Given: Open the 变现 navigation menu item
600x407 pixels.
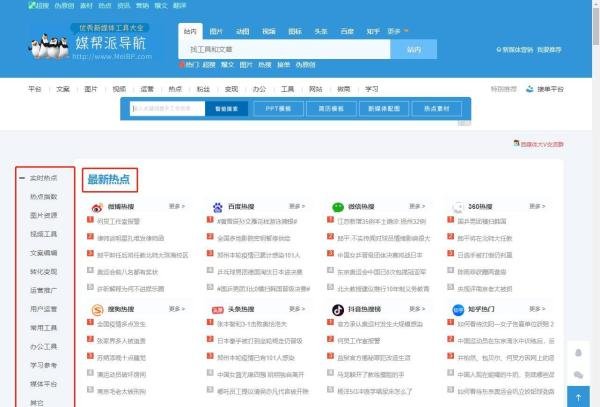Looking at the screenshot, I should point(232,89).
